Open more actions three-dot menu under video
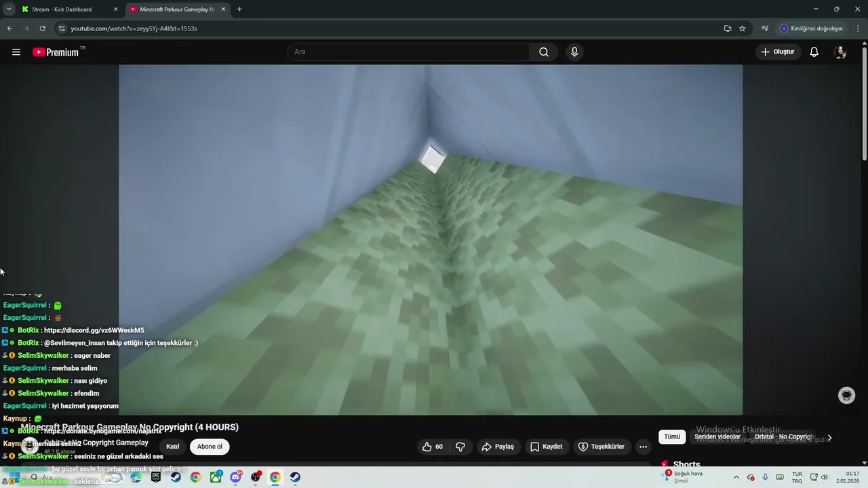This screenshot has height=488, width=868. click(643, 447)
